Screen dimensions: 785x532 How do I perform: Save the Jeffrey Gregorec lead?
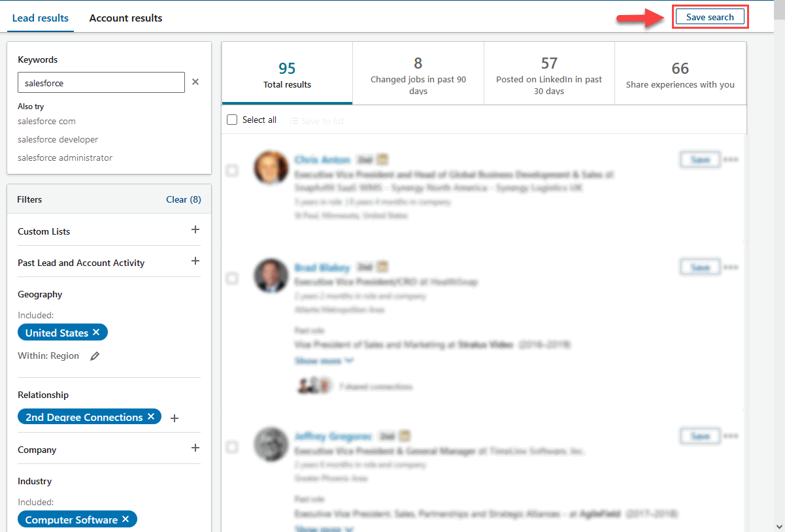[x=700, y=436]
